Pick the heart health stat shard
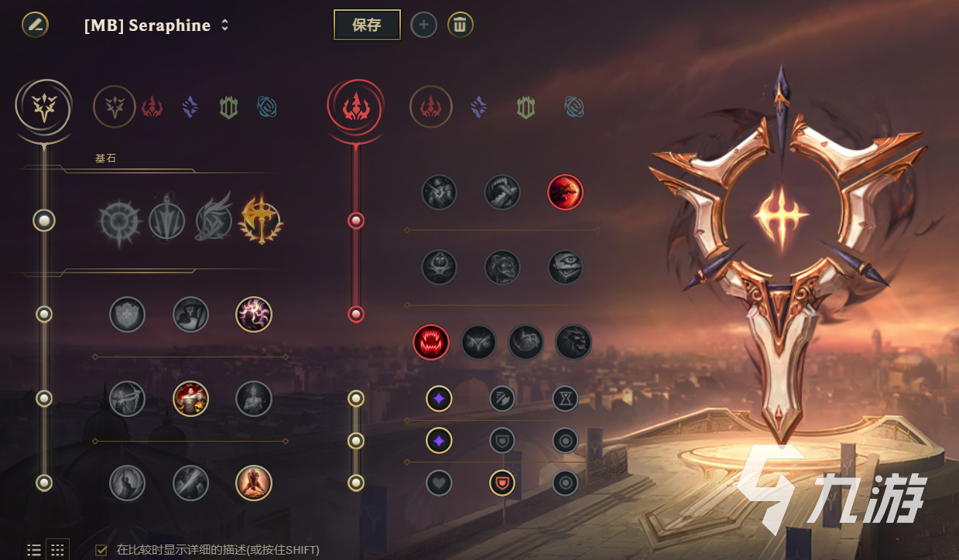Viewport: 959px width, 560px height. (x=439, y=483)
